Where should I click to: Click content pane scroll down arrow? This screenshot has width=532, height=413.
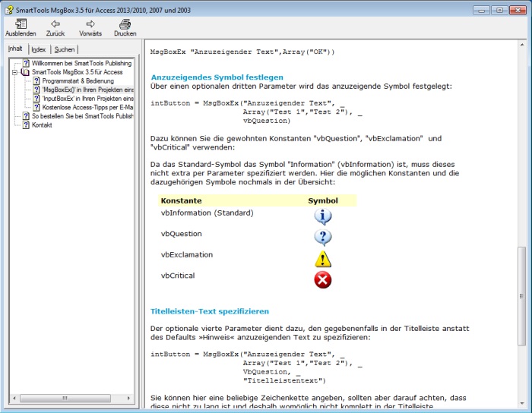point(522,403)
